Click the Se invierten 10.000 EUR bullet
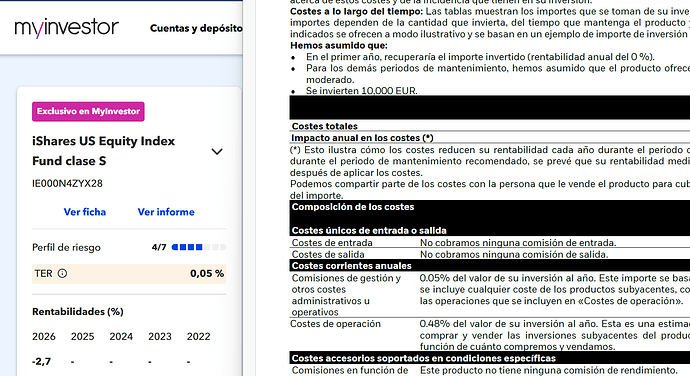Image resolution: width=690 pixels, height=376 pixels. pyautogui.click(x=362, y=91)
